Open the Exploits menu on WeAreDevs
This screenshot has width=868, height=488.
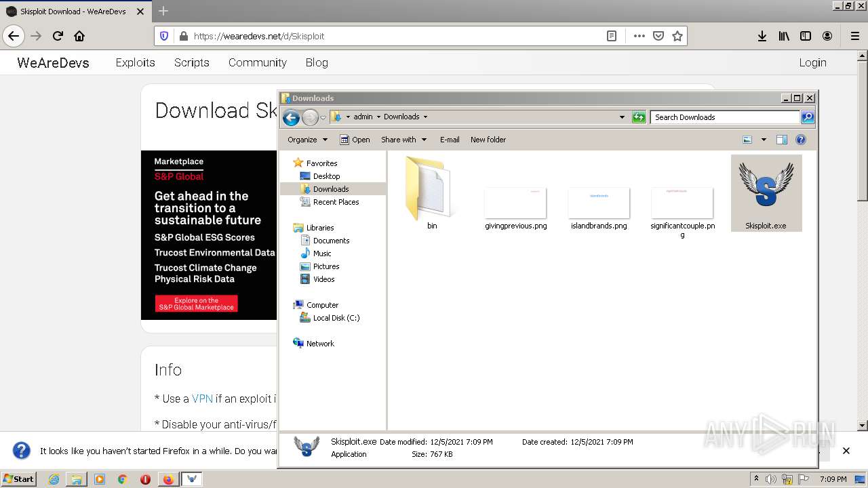point(135,62)
